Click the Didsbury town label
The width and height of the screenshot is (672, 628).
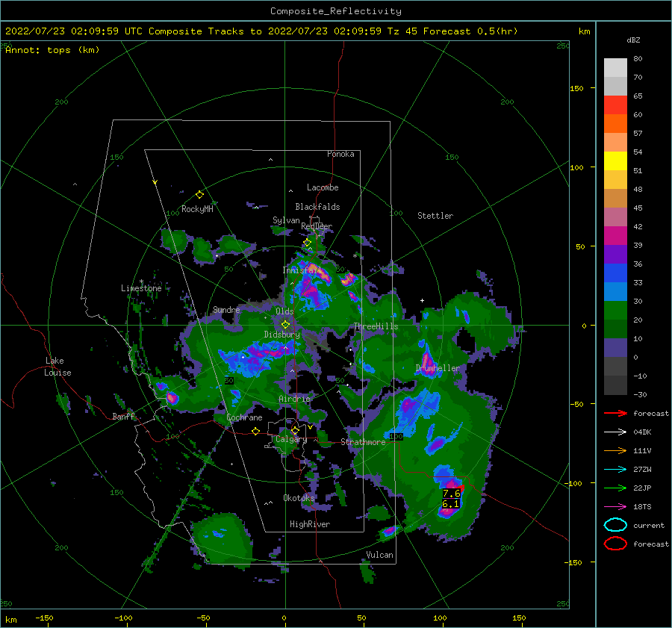(x=282, y=335)
